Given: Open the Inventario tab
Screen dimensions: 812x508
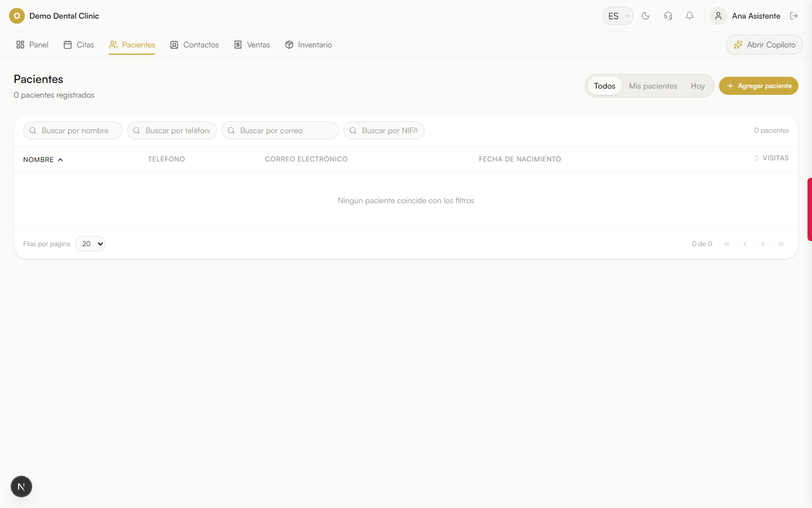Looking at the screenshot, I should [x=308, y=45].
